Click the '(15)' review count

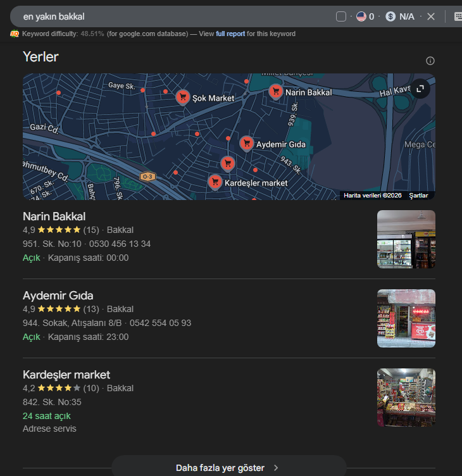pyautogui.click(x=91, y=230)
